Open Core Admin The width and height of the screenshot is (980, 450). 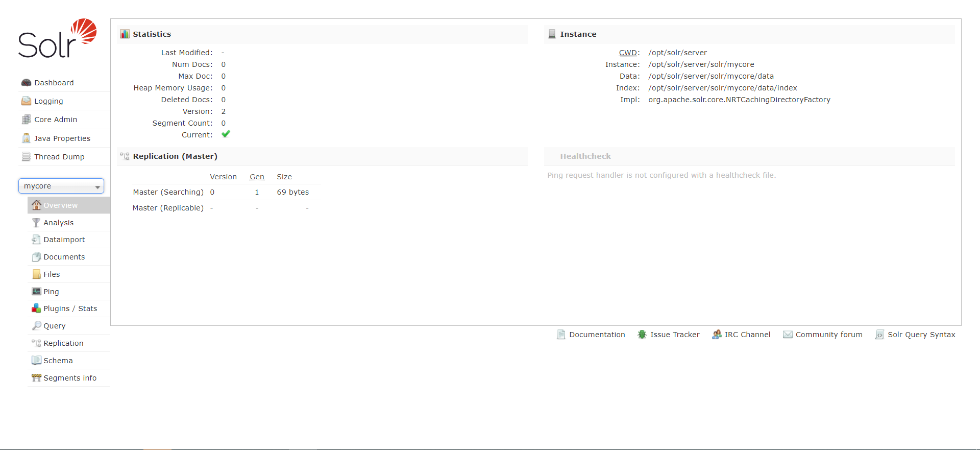coord(56,120)
